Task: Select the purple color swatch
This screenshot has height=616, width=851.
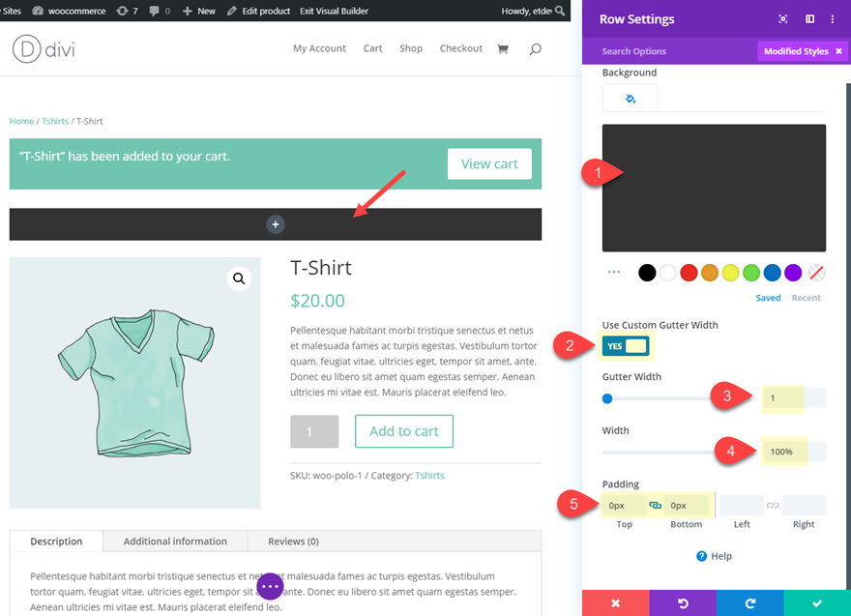Action: [x=793, y=273]
